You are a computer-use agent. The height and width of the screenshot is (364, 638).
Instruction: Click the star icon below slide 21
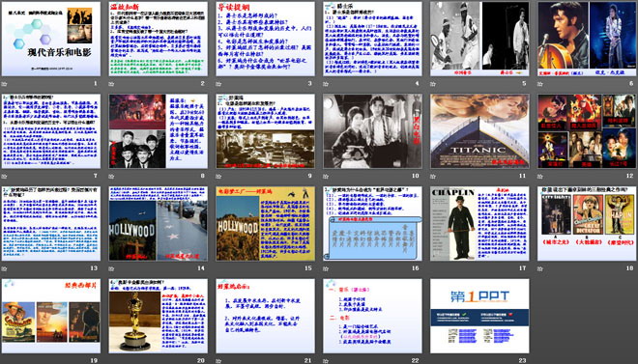(218, 360)
